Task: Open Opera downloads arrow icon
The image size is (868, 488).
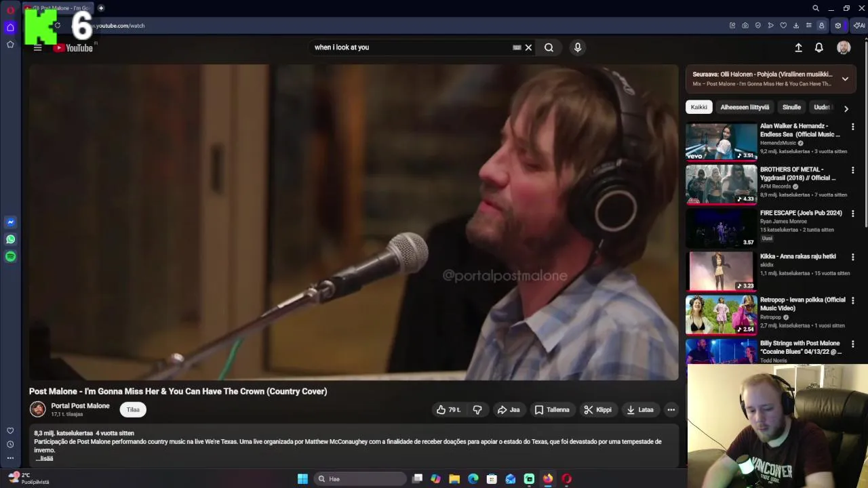Action: point(796,26)
